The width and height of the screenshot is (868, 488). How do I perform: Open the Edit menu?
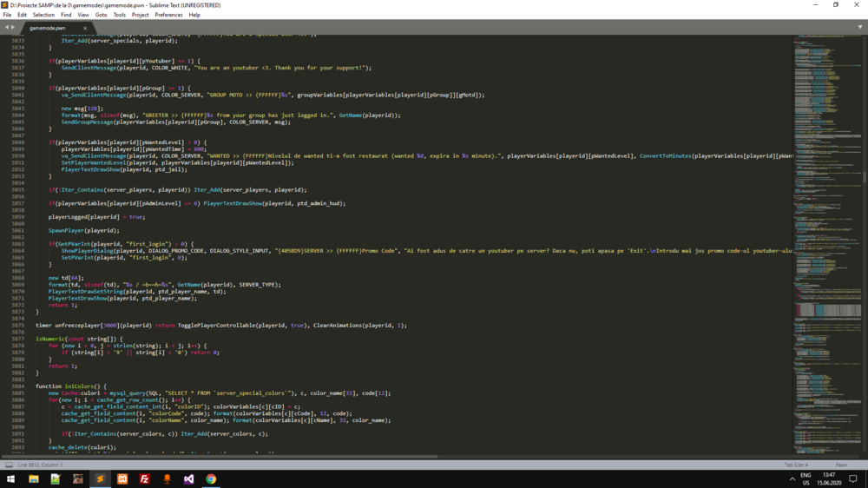click(23, 15)
